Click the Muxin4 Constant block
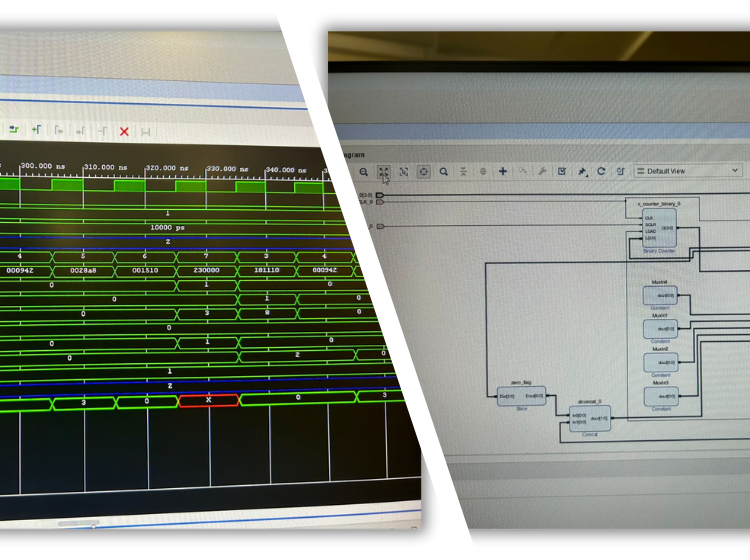Screen dimensions: 750x560 660,295
